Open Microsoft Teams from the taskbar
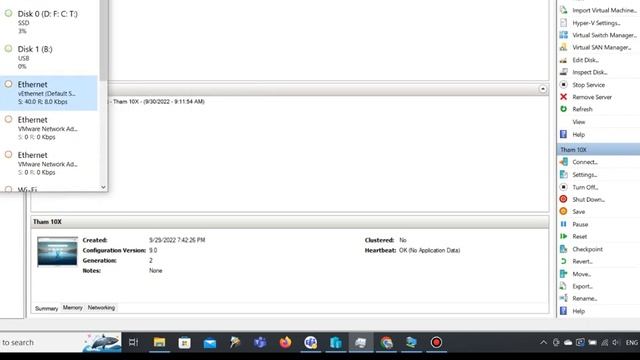Image resolution: width=640 pixels, height=360 pixels. [x=260, y=342]
